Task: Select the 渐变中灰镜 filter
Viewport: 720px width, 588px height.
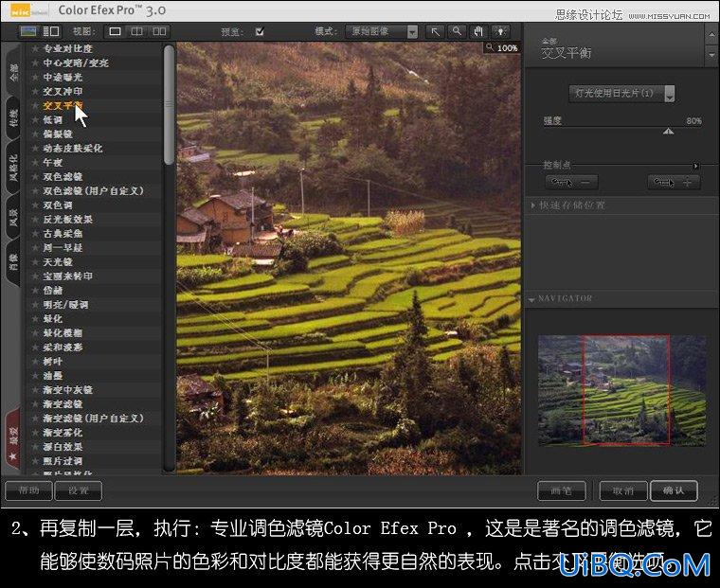Action: 68,390
